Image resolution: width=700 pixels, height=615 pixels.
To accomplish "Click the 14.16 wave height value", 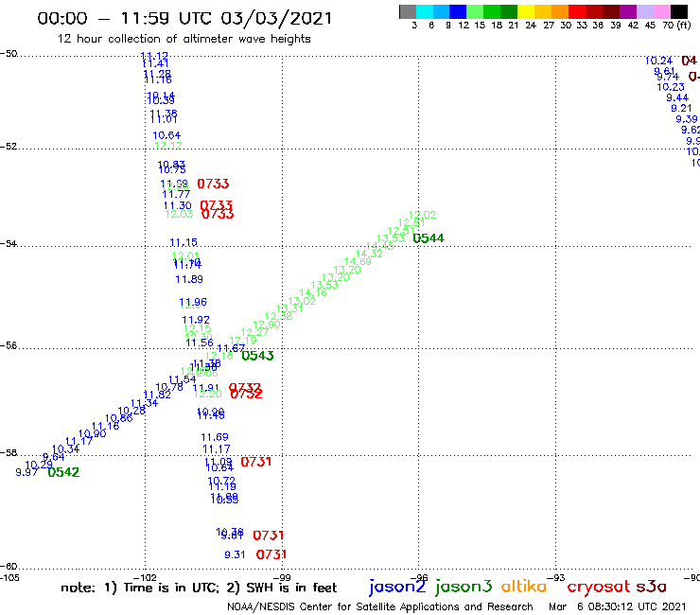I will click(313, 293).
